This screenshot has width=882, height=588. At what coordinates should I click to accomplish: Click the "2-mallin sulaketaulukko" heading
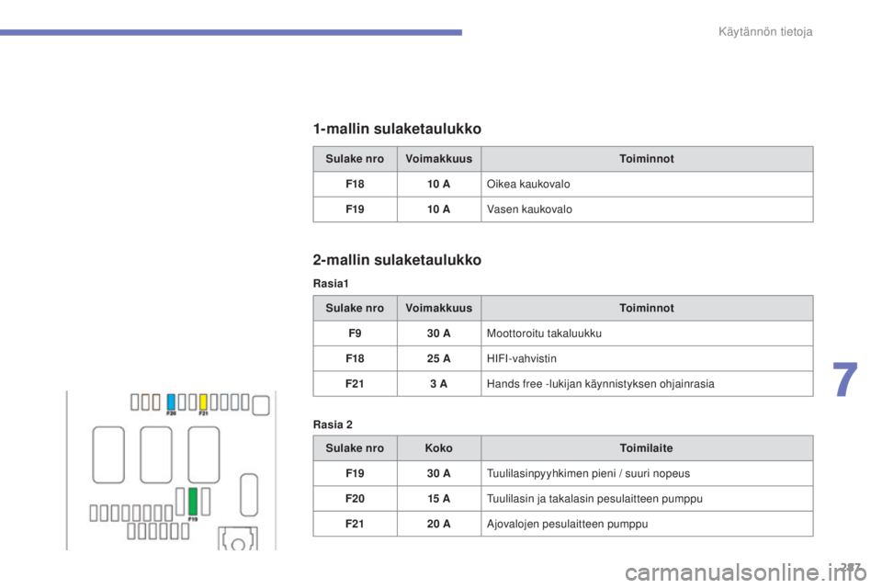(x=397, y=260)
